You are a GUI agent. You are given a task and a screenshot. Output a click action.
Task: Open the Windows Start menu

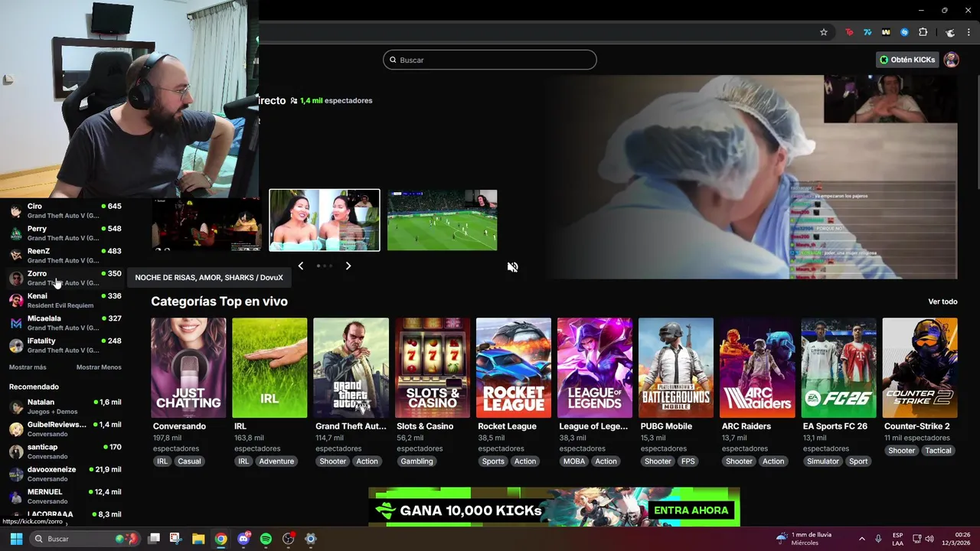(x=16, y=539)
